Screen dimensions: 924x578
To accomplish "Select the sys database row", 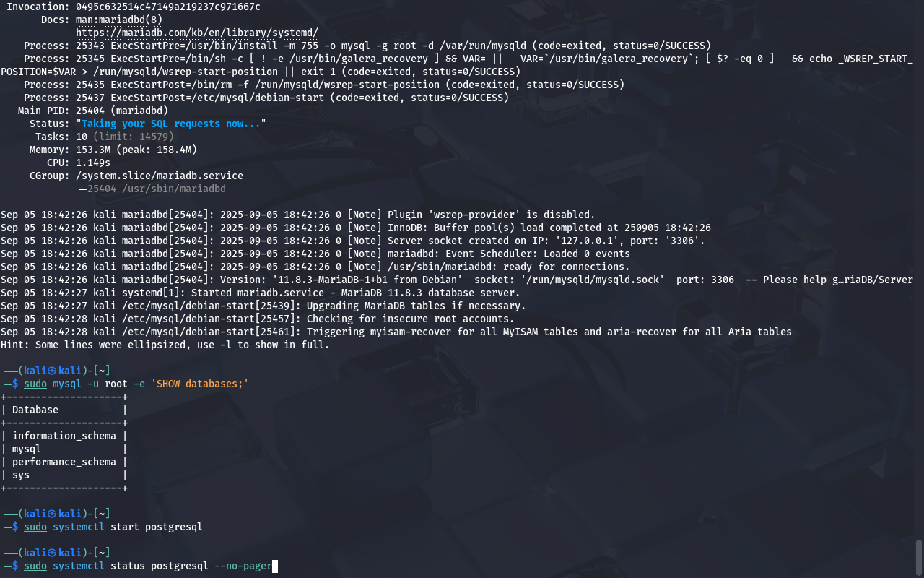I will [x=64, y=475].
